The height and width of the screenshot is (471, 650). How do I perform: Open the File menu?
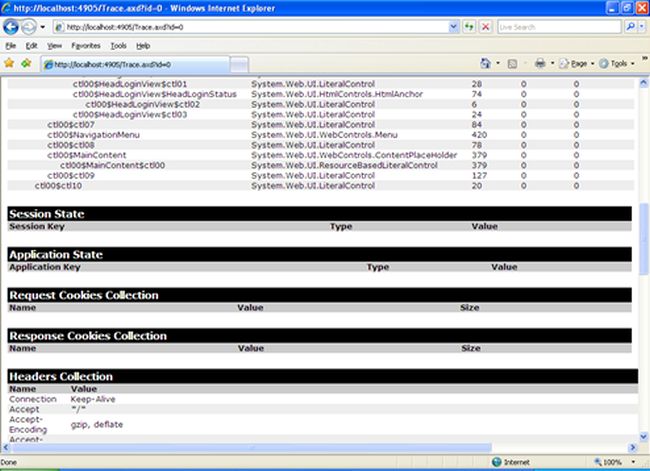pyautogui.click(x=11, y=46)
